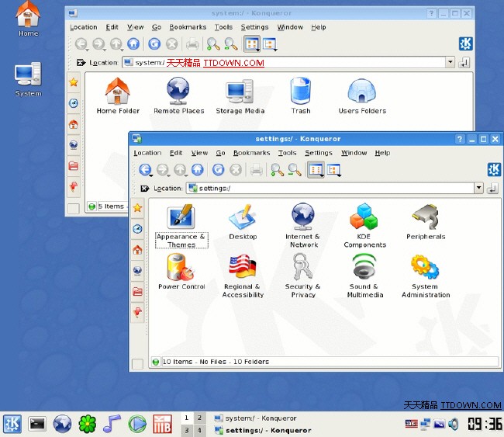Launch Konsole terminal from panel
Viewport: 504px width, 437px height.
tap(37, 424)
